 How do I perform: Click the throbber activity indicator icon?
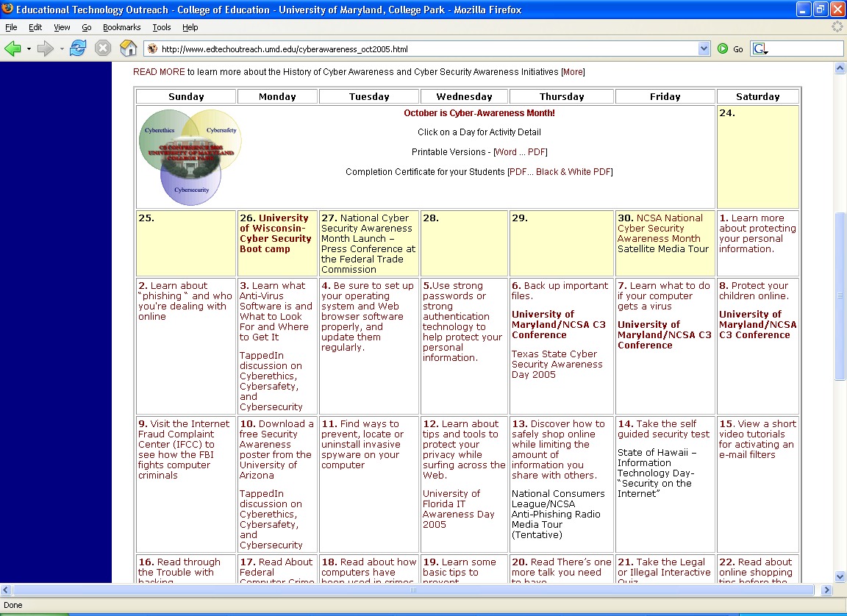point(837,26)
